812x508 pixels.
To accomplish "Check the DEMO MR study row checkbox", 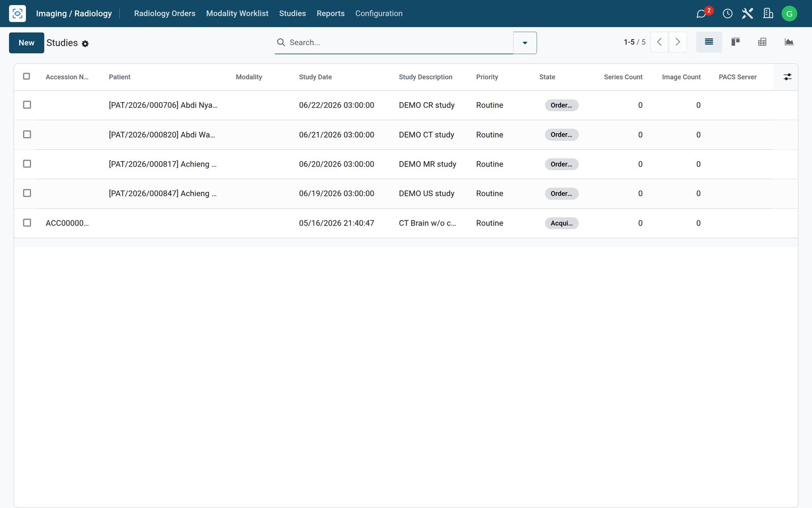I will click(x=27, y=164).
